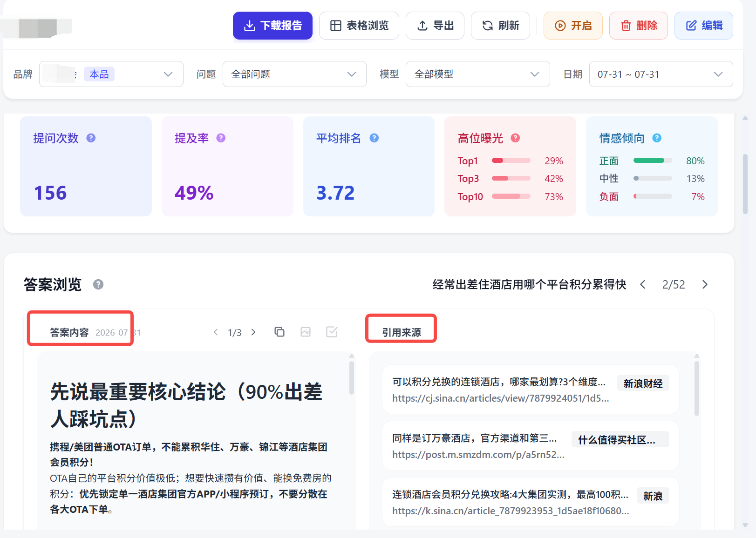
Task: Click the checkmark icon in the answer toolbar
Action: [x=332, y=332]
